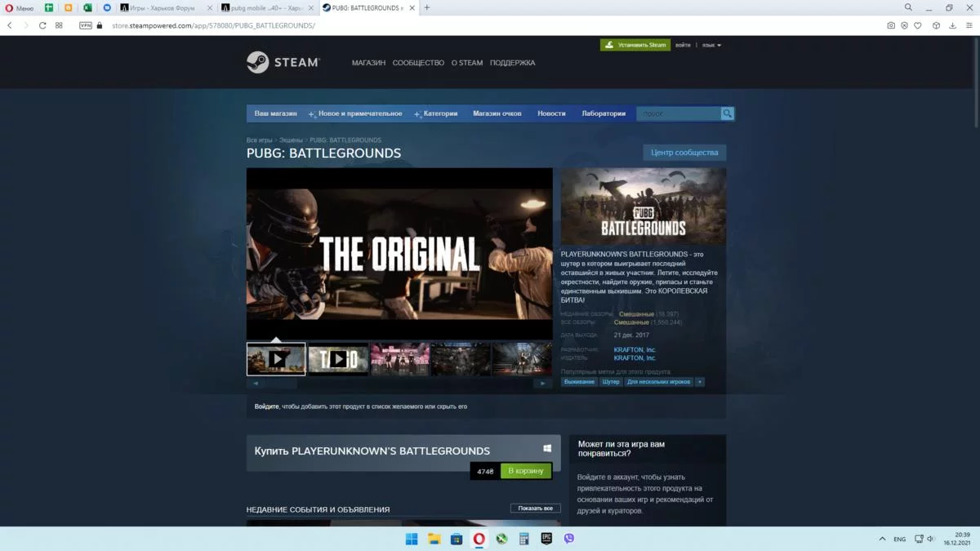Screen dimensions: 980x551
Task: Open Ваш магазин store tab
Action: tap(275, 113)
